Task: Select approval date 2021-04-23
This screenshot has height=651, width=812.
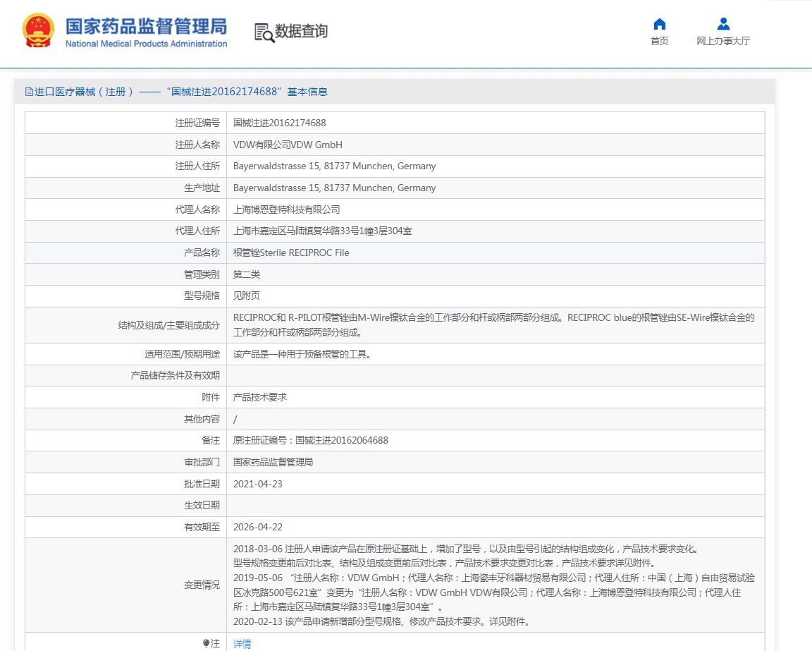Action: [258, 484]
